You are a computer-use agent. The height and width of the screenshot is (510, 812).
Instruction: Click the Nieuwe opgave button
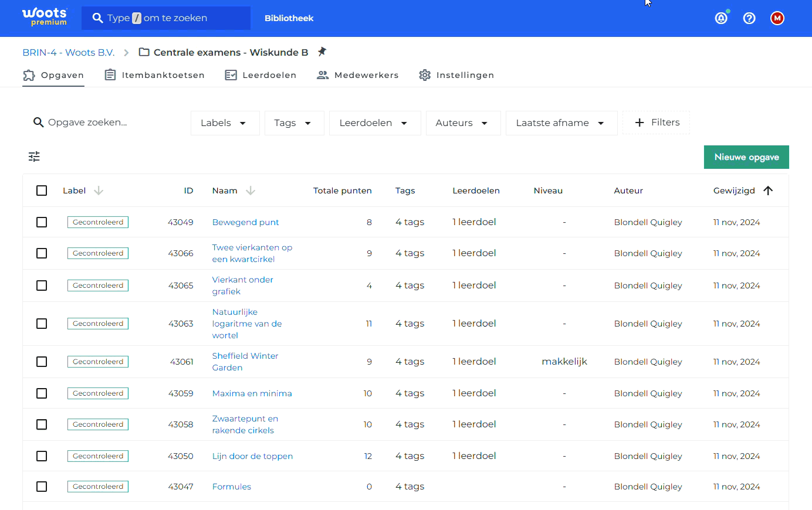pos(746,157)
